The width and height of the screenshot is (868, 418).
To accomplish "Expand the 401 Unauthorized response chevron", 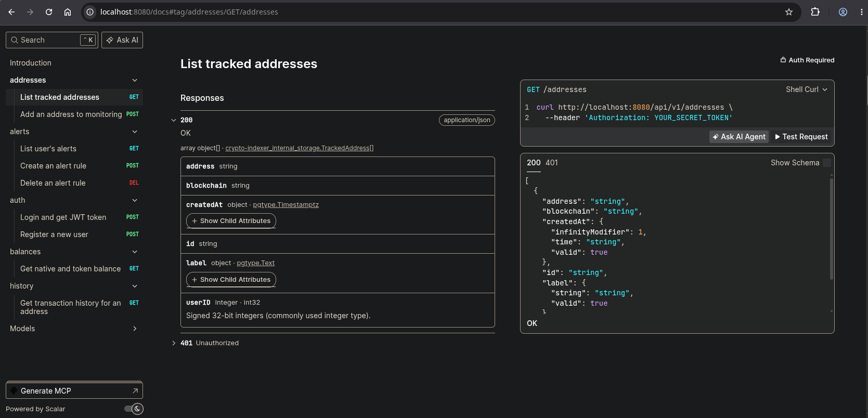I will pos(174,343).
